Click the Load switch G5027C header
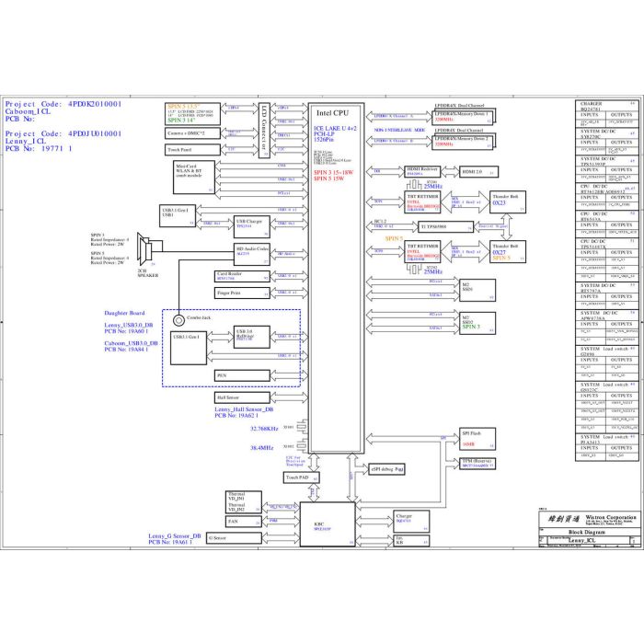 (607, 387)
